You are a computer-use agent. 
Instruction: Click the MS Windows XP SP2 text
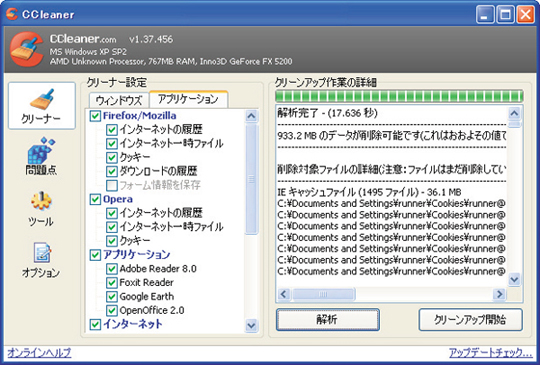(88, 52)
